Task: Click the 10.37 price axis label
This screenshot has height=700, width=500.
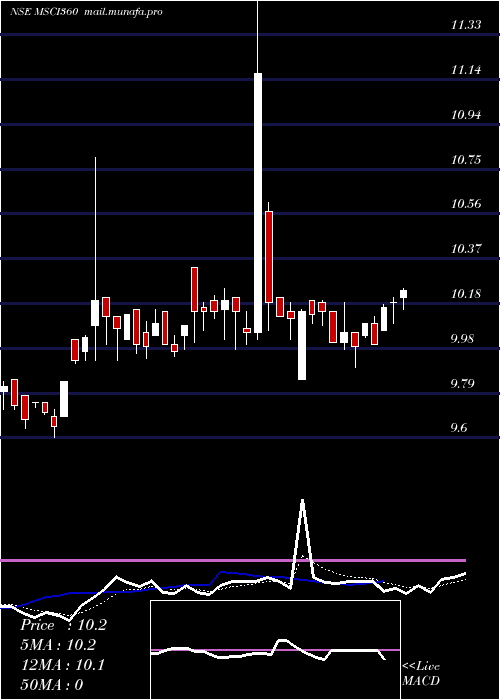Action: point(466,249)
